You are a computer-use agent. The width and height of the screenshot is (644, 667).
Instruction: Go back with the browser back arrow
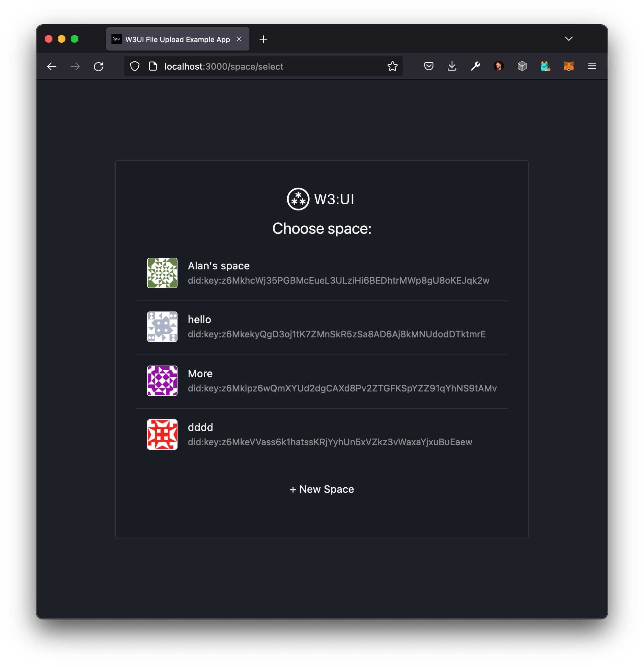pos(52,66)
